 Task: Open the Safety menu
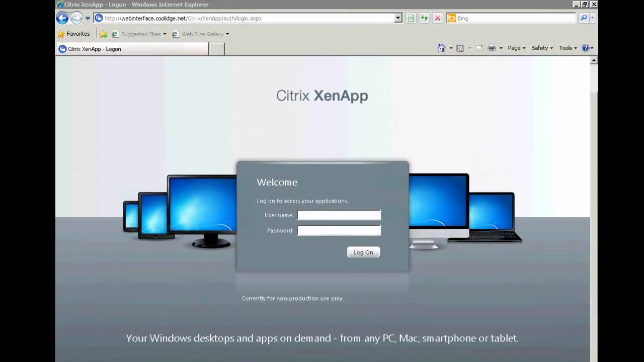coord(542,48)
